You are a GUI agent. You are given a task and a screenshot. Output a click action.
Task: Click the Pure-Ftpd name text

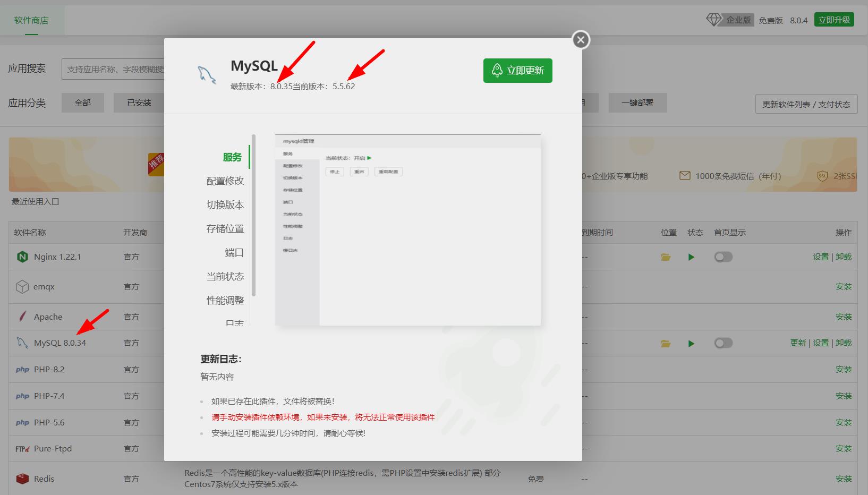53,449
